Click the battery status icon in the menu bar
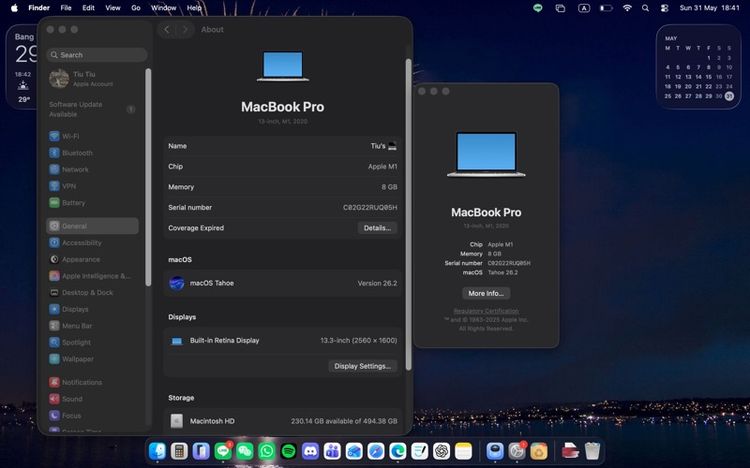The width and height of the screenshot is (750, 468). tap(606, 8)
